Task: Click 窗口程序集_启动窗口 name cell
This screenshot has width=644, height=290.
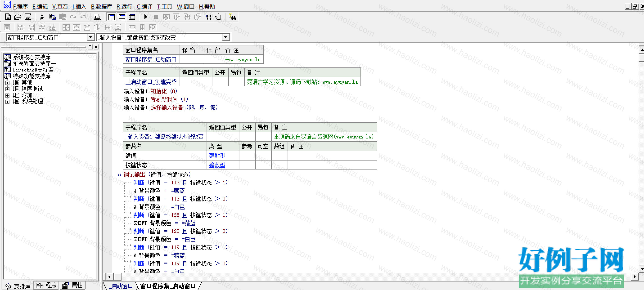Action: click(x=151, y=59)
